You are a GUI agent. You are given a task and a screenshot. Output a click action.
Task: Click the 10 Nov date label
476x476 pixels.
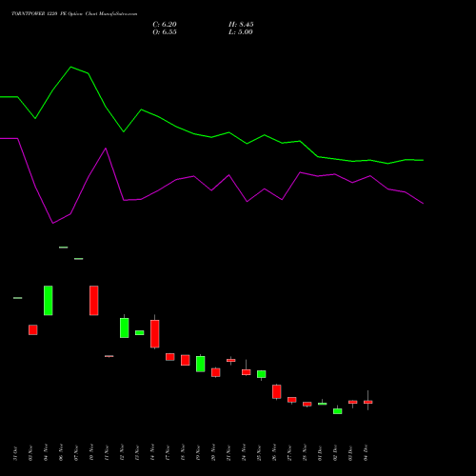coord(91,452)
